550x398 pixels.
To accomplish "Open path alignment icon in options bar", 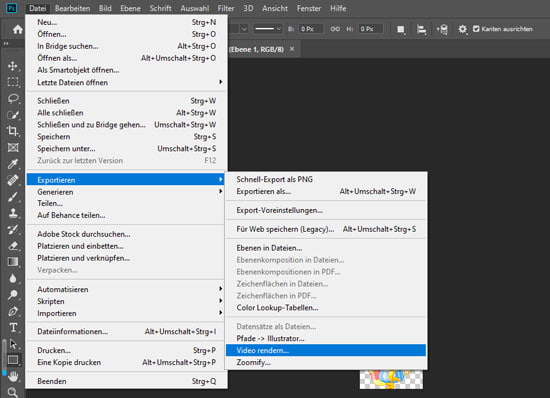I will pos(421,29).
